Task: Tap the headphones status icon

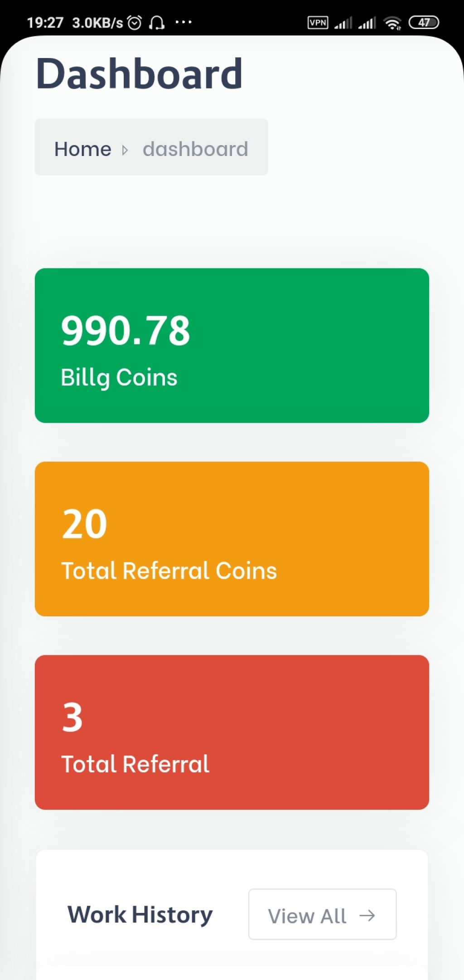Action: click(157, 22)
